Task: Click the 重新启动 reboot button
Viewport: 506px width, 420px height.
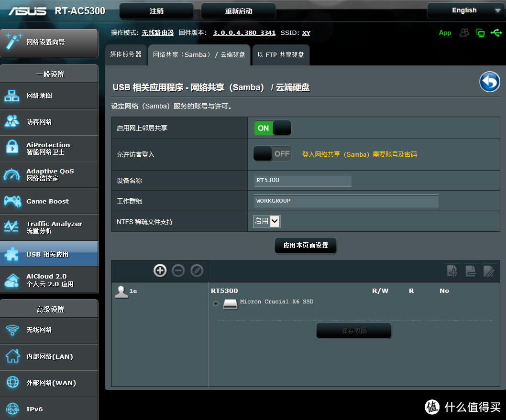Action: (239, 11)
